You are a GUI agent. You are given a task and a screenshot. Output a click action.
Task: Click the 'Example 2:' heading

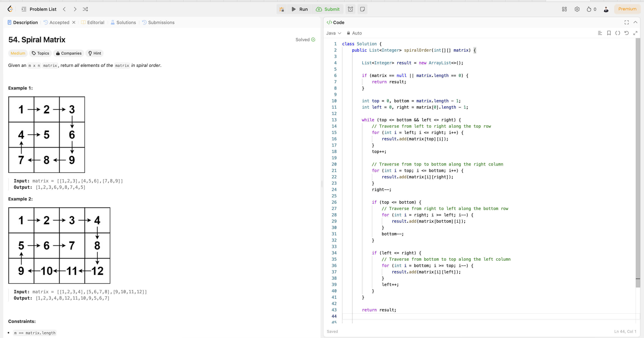coord(20,199)
